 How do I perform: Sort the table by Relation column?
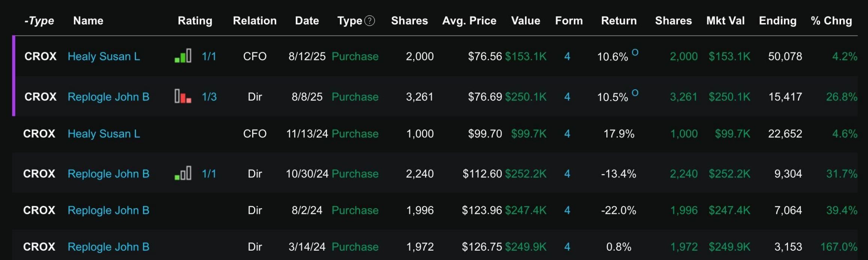pyautogui.click(x=255, y=21)
